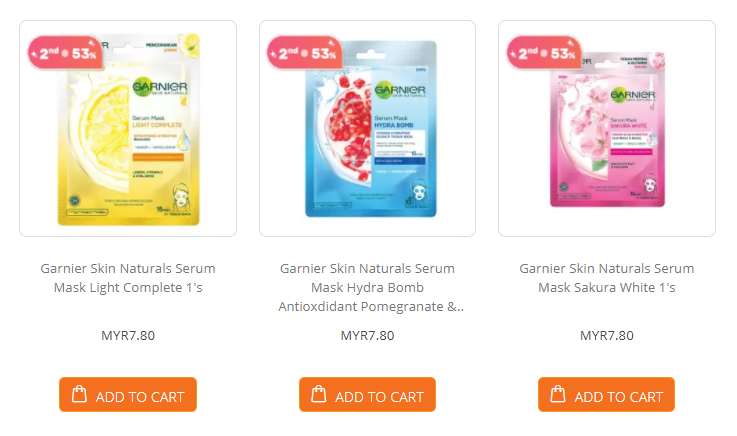Open the Sakura White 1's product title link
Screen dimensions: 737x436
(607, 278)
